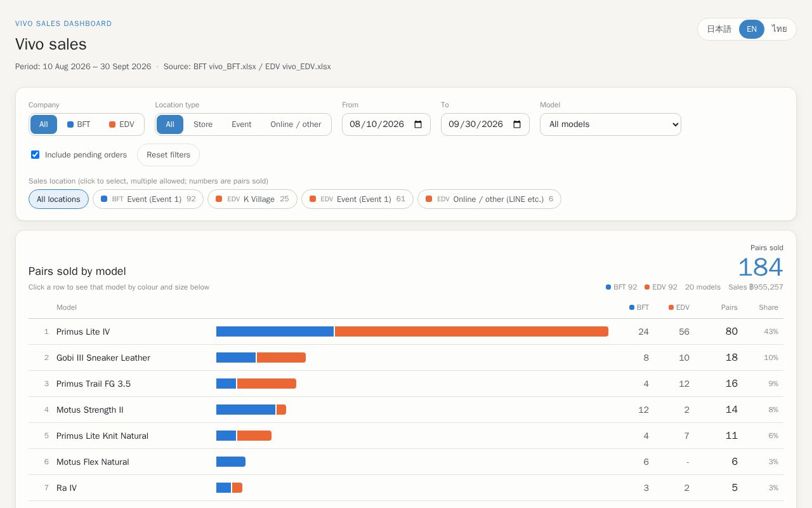Select EDV Online / other (LINE etc.) chip

tap(489, 199)
